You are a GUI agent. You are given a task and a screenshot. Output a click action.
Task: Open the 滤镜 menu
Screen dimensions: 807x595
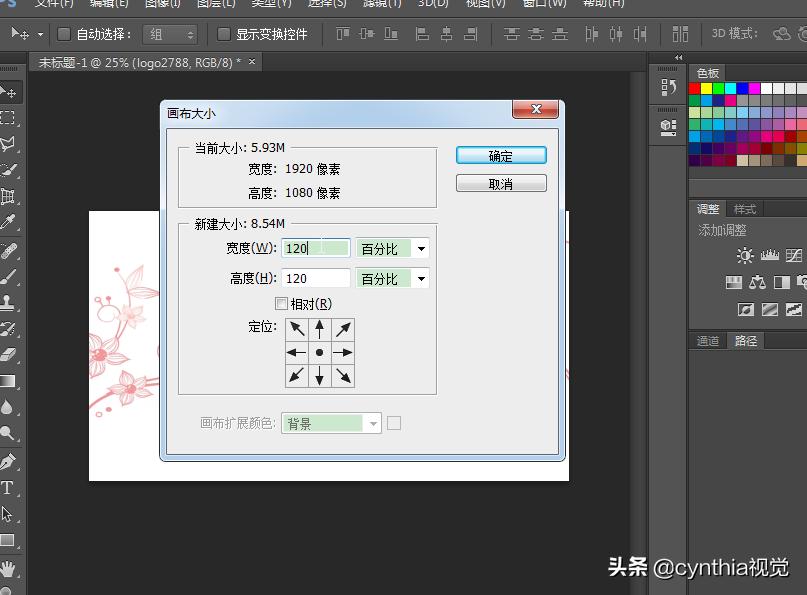point(380,5)
